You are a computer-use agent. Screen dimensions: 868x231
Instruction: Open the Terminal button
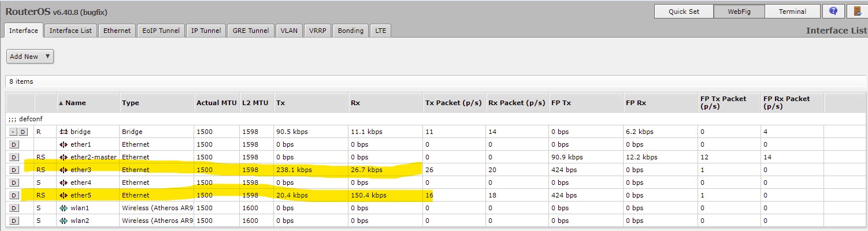click(792, 12)
